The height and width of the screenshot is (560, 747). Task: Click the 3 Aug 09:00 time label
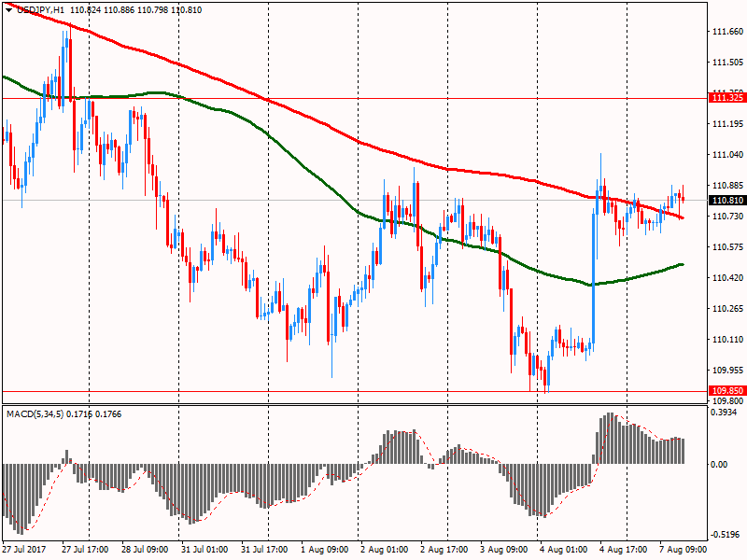pyautogui.click(x=504, y=550)
